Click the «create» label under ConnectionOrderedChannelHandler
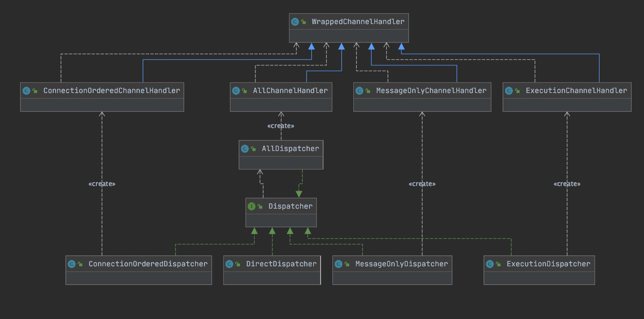 pos(102,184)
